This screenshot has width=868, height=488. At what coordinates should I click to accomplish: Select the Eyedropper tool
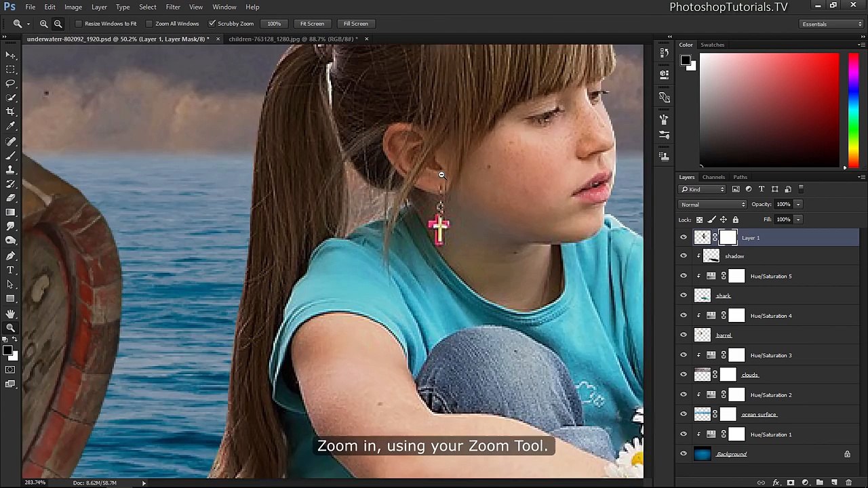pyautogui.click(x=11, y=126)
